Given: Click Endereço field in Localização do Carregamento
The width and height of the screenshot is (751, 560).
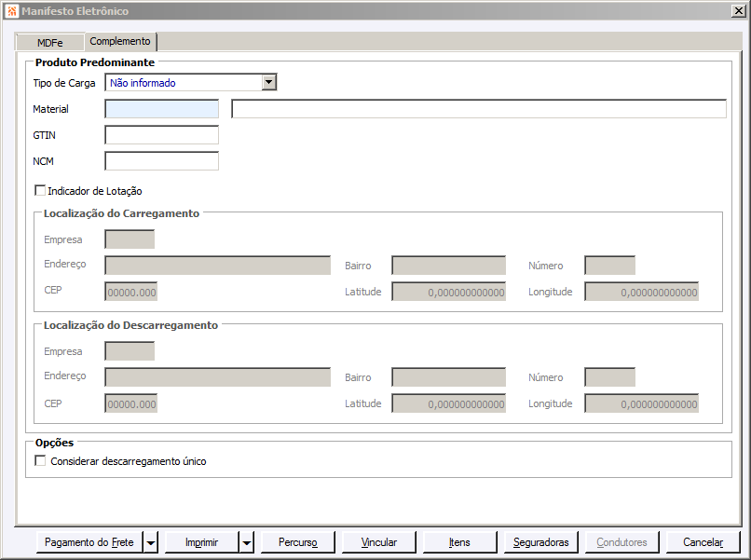Looking at the screenshot, I should pos(218,265).
